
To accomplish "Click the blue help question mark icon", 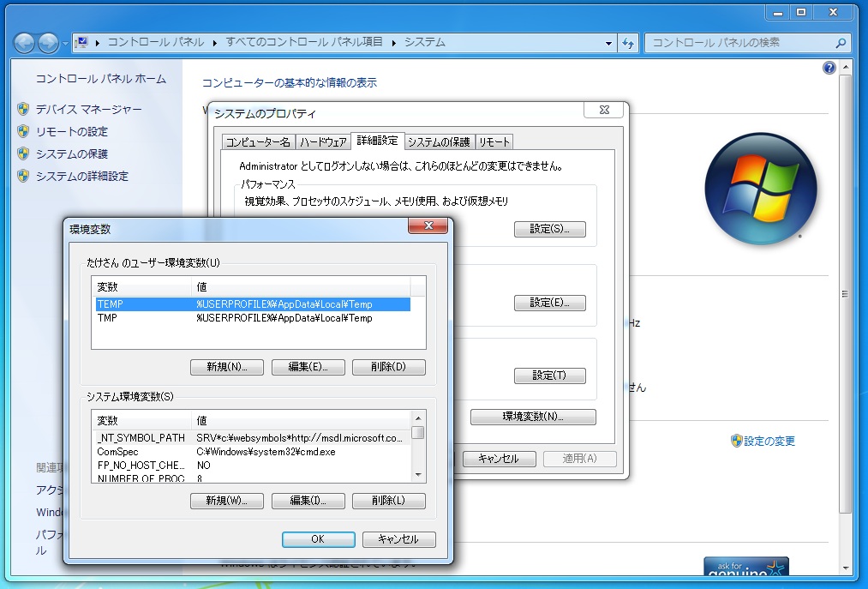I will (x=829, y=69).
